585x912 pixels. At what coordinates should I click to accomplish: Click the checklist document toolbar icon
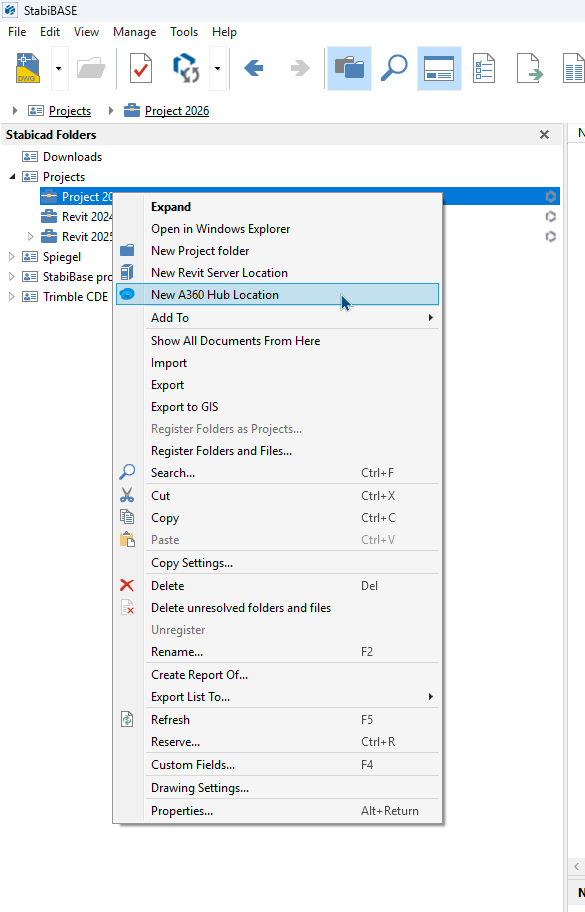click(484, 69)
